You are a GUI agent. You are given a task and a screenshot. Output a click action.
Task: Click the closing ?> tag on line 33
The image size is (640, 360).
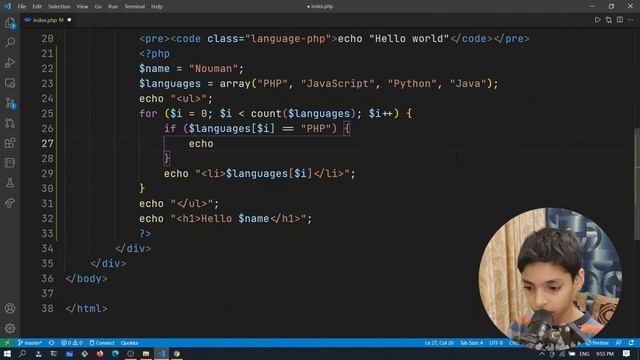click(145, 233)
